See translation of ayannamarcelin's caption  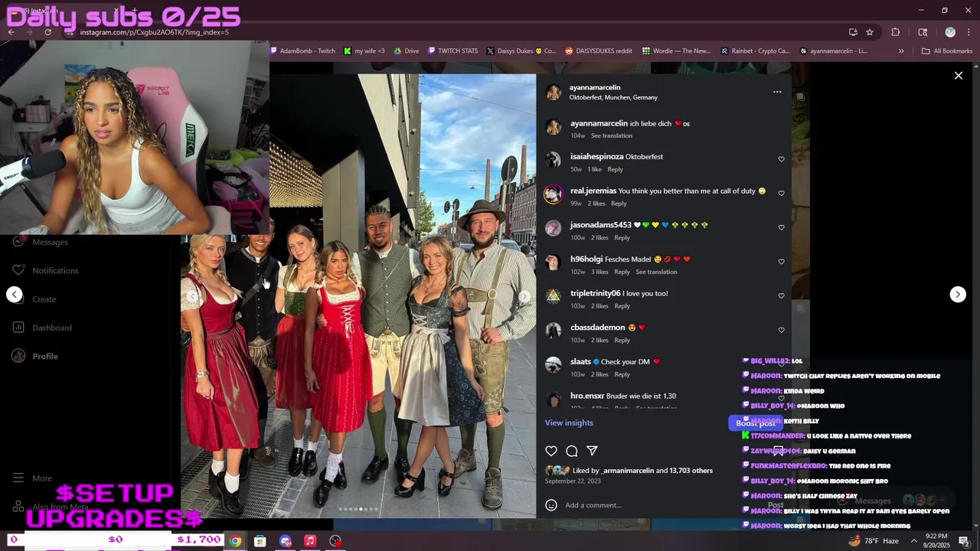(x=611, y=135)
